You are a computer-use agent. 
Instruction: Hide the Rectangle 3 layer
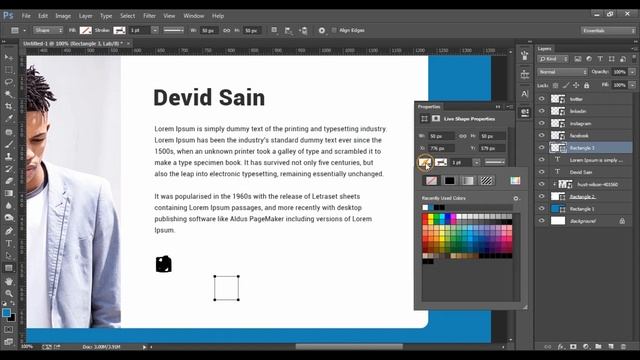pos(542,148)
